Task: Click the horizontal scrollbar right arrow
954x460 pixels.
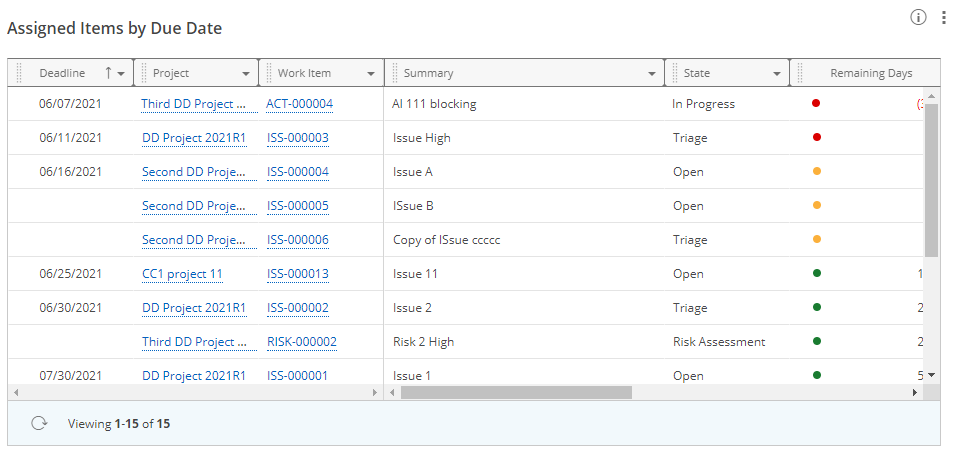Action: pyautogui.click(x=914, y=393)
